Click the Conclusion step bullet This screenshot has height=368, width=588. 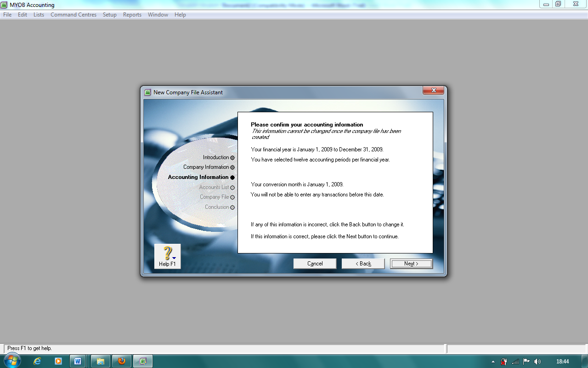(232, 207)
